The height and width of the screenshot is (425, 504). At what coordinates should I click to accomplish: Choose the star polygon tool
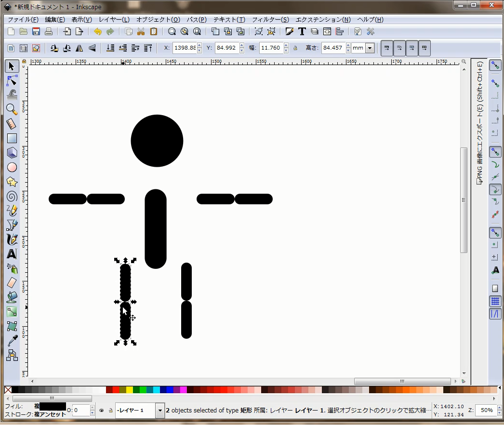pos(12,182)
